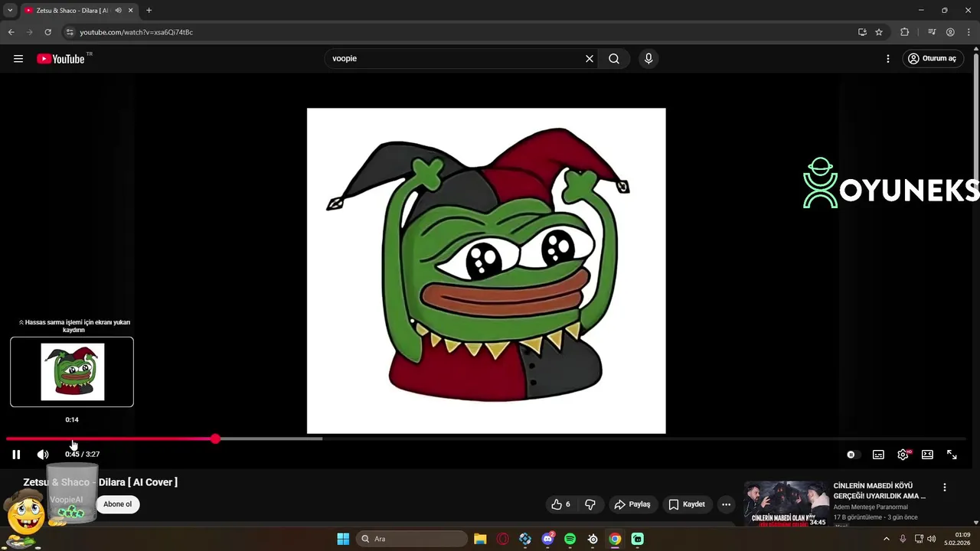Viewport: 980px width, 551px height.
Task: Click the magnifier search button
Action: [614, 59]
